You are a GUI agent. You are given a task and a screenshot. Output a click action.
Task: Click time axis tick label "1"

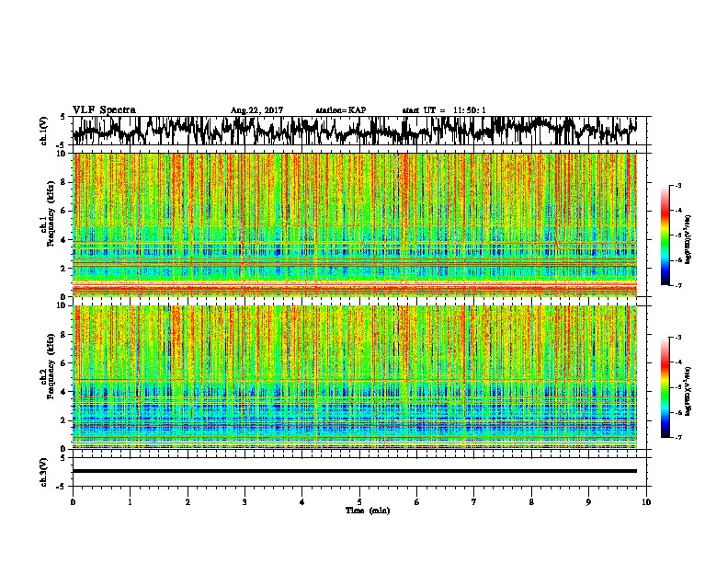tap(130, 502)
